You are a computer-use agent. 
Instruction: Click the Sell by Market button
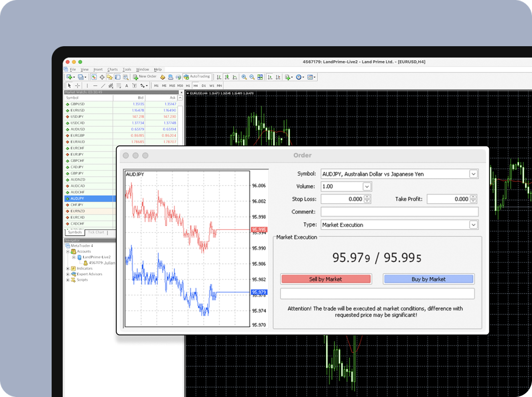pos(326,279)
